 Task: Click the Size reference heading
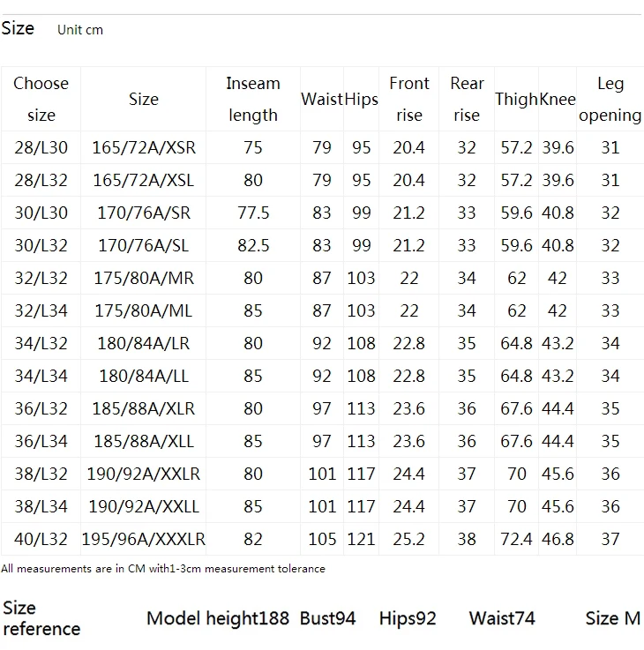[41, 618]
